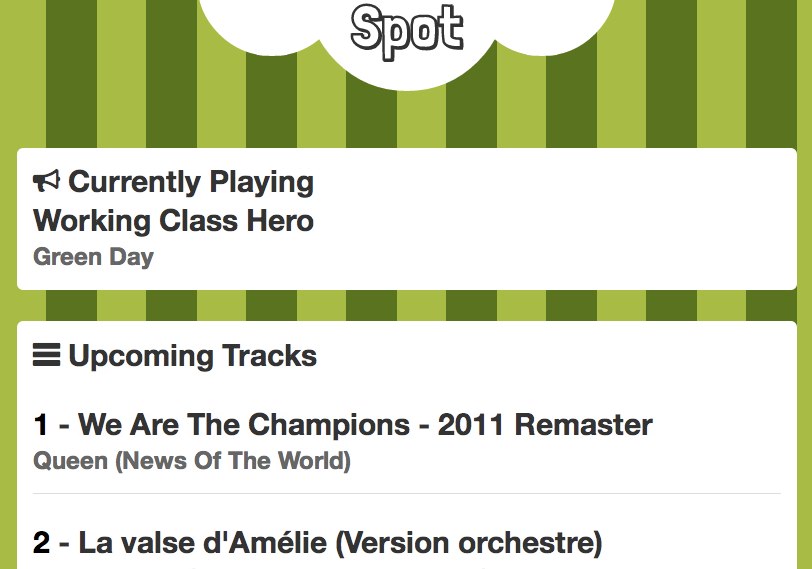Viewport: 812px width, 569px height.
Task: Click the Spot logo text
Action: 407,29
